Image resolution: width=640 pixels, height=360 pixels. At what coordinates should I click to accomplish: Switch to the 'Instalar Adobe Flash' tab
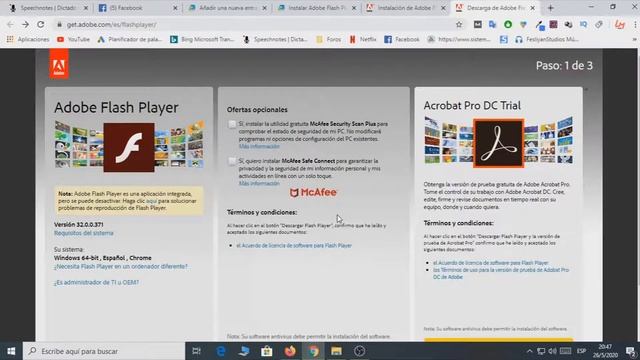(316, 8)
